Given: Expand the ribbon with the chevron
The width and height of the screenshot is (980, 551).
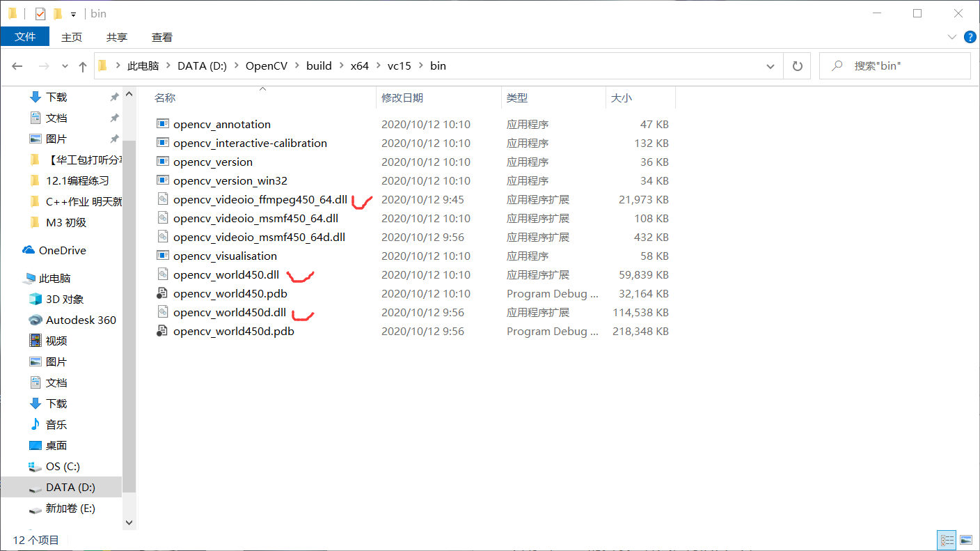Looking at the screenshot, I should point(952,37).
